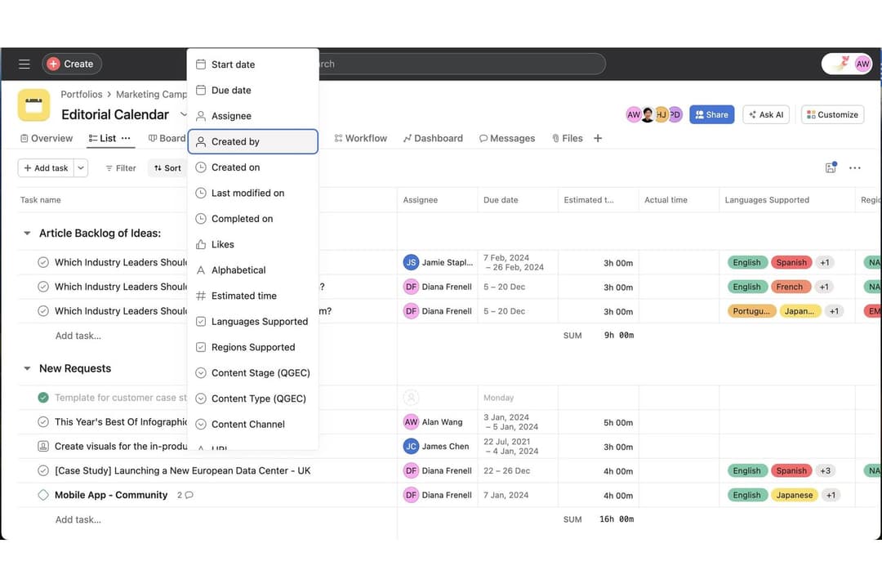Sort by Languages Supported

tap(253, 322)
